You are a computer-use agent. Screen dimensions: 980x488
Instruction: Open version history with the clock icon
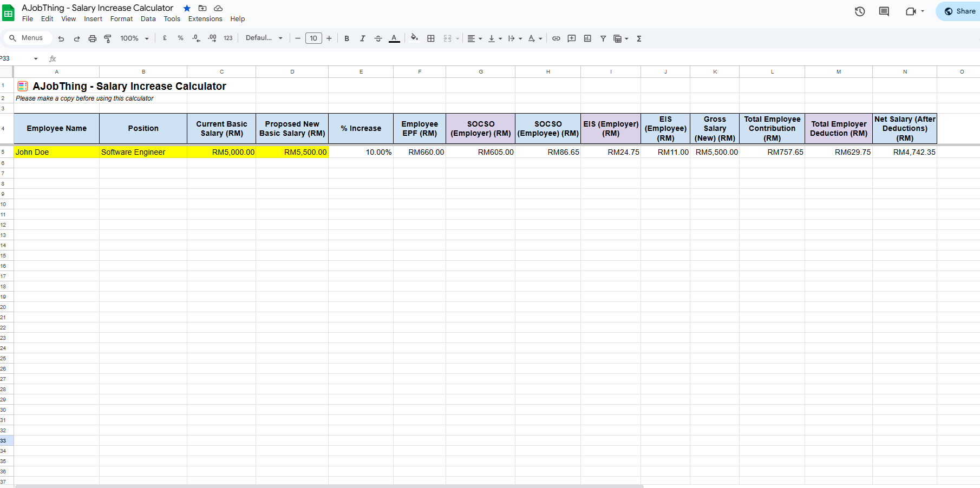click(x=860, y=11)
